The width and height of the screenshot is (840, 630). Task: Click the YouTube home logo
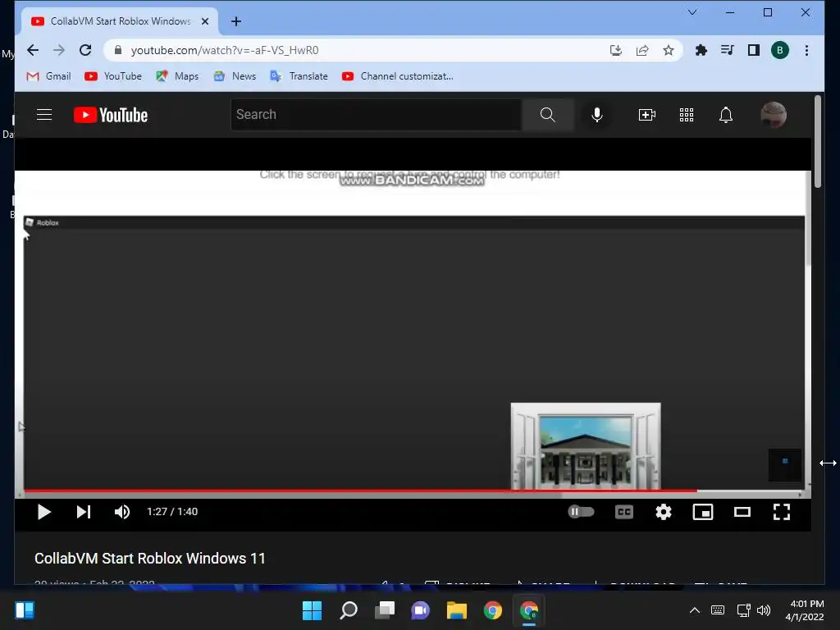click(x=111, y=115)
